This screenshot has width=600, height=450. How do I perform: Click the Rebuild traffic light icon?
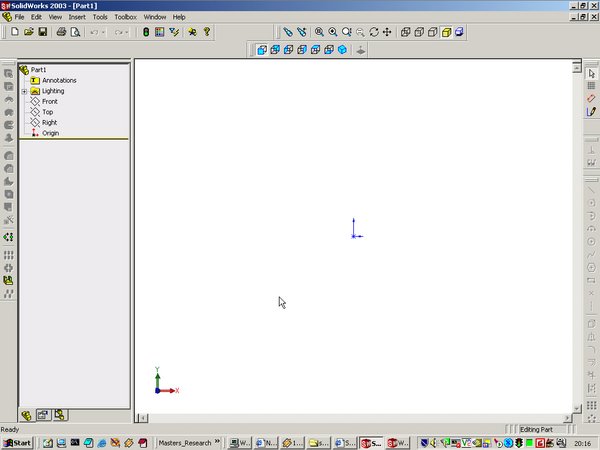pyautogui.click(x=144, y=32)
